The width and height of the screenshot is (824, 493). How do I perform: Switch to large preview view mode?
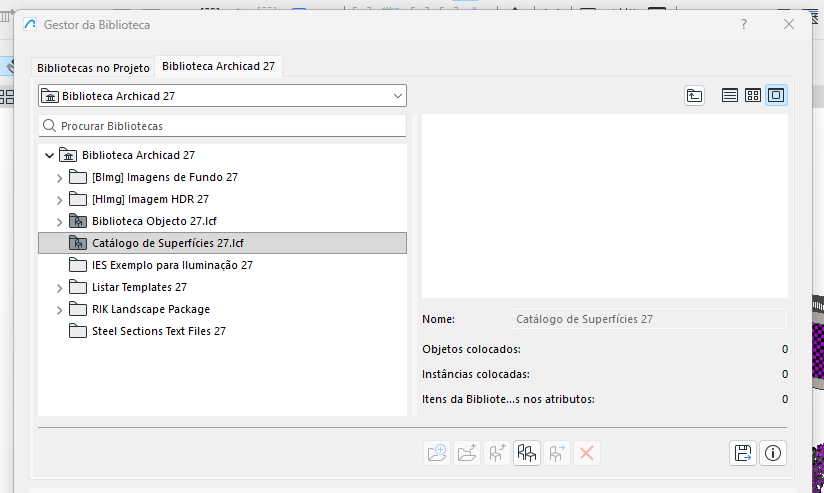(776, 95)
